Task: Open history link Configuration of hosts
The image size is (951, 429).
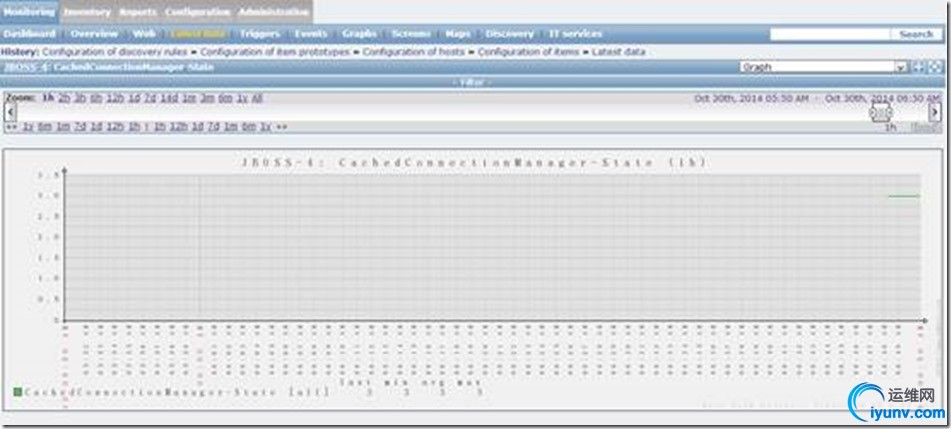Action: pos(414,52)
